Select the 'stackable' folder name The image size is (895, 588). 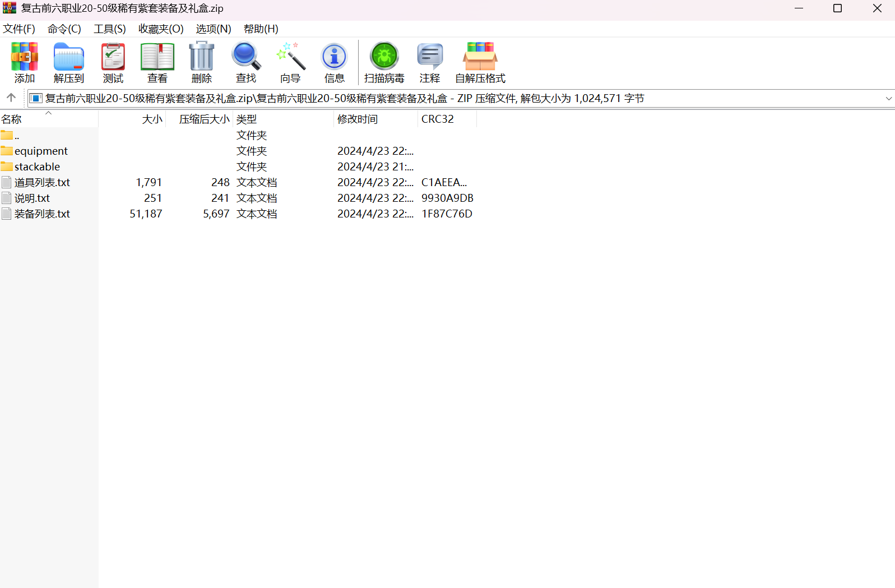pos(37,166)
